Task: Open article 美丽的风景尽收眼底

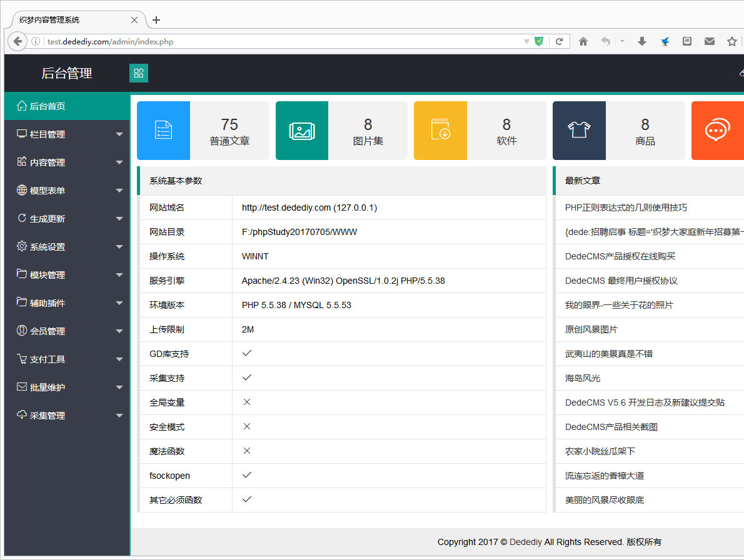Action: (604, 500)
